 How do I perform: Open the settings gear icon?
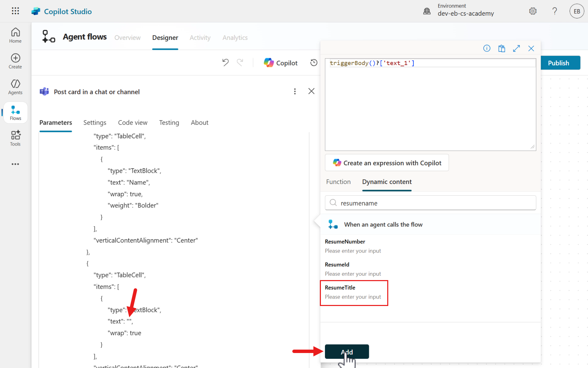533,11
